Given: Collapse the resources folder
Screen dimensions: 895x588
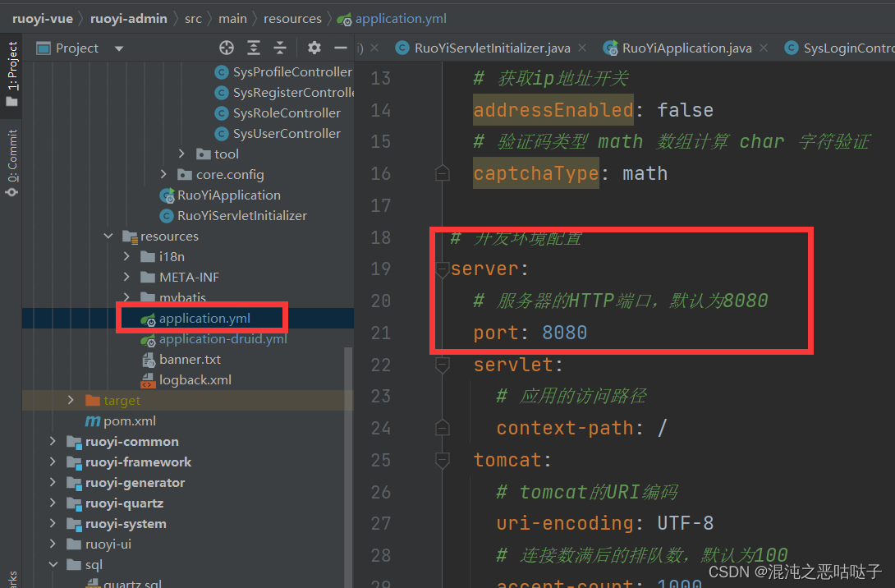Looking at the screenshot, I should point(108,236).
